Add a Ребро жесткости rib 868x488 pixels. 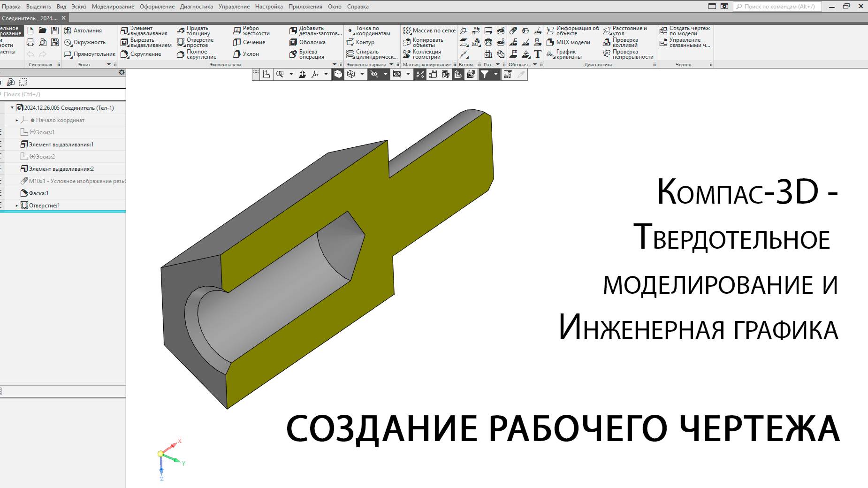click(251, 31)
